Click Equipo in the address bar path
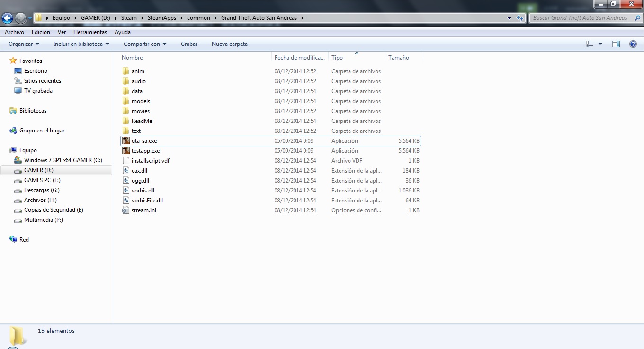Viewport: 644px width, 349px height. (x=61, y=18)
